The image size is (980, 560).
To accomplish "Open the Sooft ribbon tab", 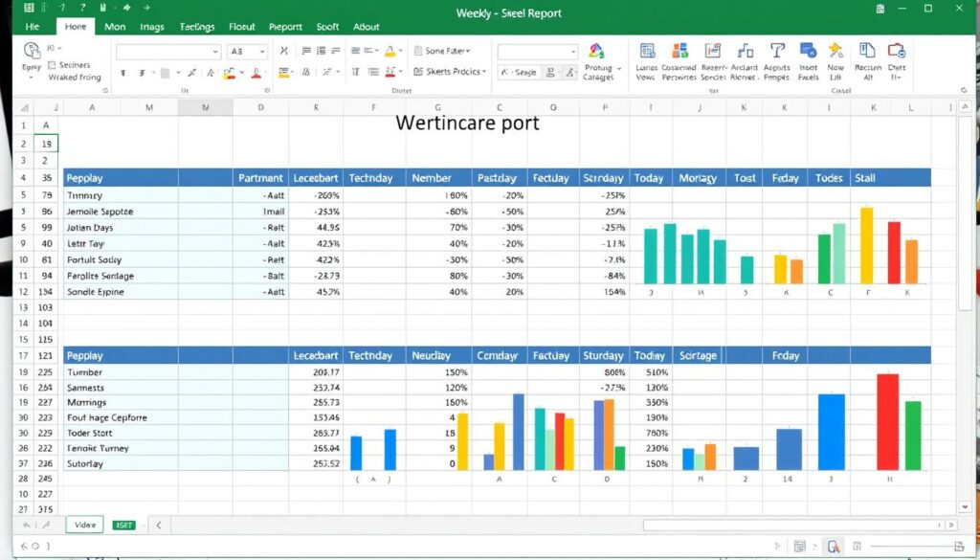I will (x=327, y=27).
